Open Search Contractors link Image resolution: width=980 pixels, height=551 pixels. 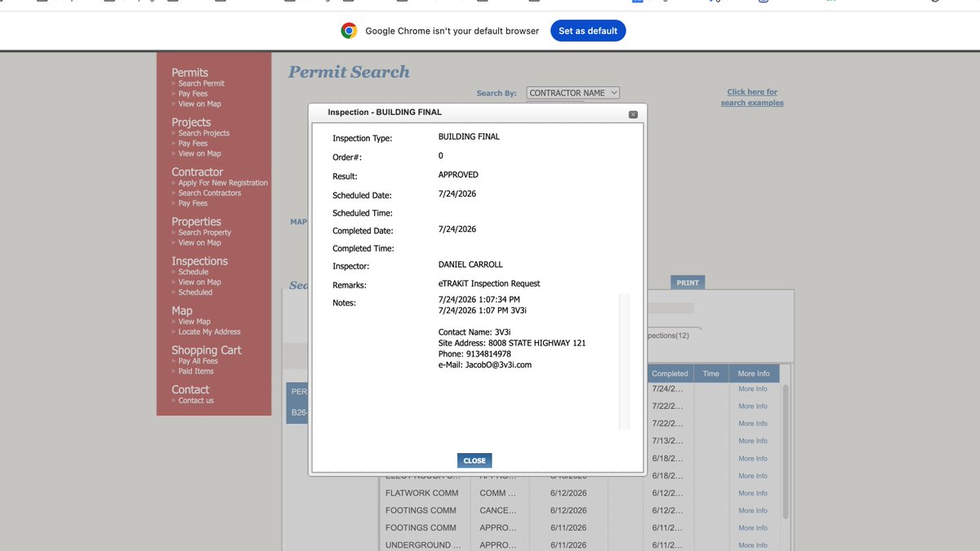point(210,193)
